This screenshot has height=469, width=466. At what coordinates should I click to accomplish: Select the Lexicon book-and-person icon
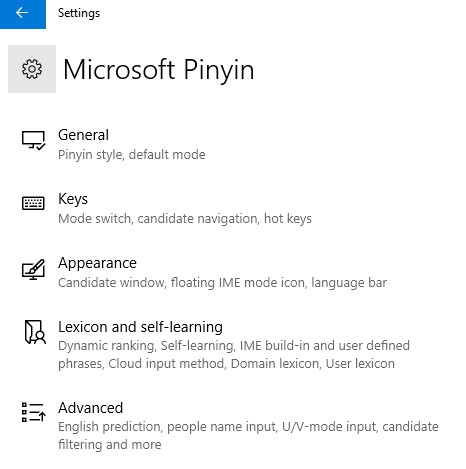pos(35,332)
